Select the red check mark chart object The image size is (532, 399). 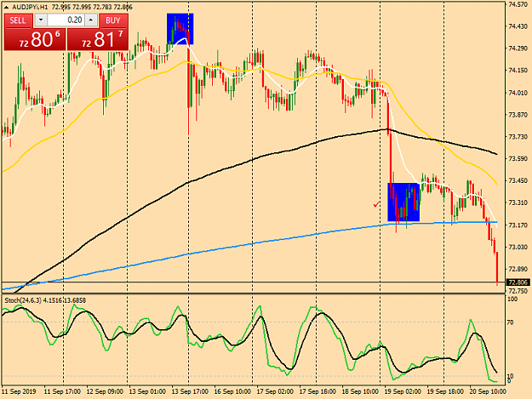[x=376, y=204]
